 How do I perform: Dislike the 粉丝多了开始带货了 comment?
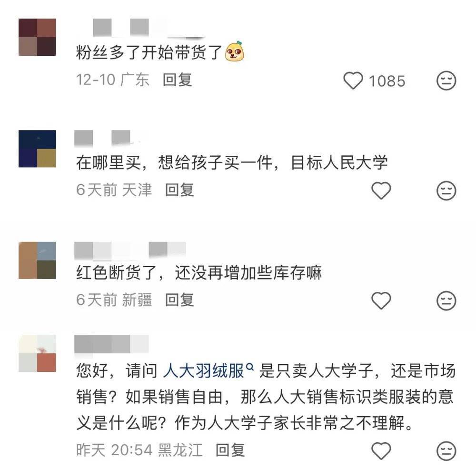point(446,80)
